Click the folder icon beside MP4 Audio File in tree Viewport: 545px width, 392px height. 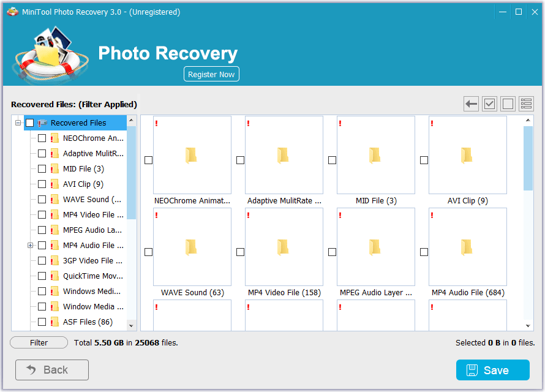click(55, 246)
